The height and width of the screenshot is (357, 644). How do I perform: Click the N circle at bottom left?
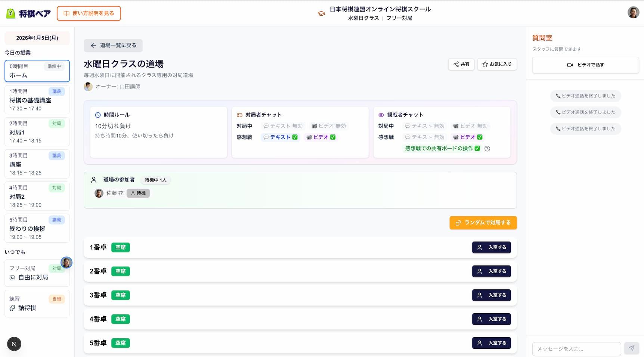click(14, 344)
